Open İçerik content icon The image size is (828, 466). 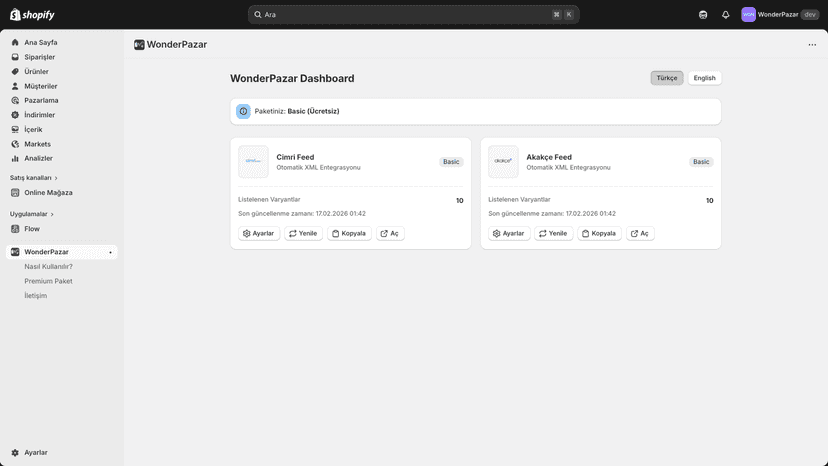(x=15, y=129)
